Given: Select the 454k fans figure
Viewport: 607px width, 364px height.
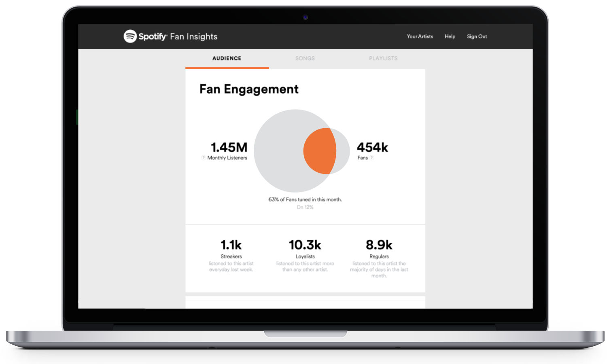Looking at the screenshot, I should point(372,147).
